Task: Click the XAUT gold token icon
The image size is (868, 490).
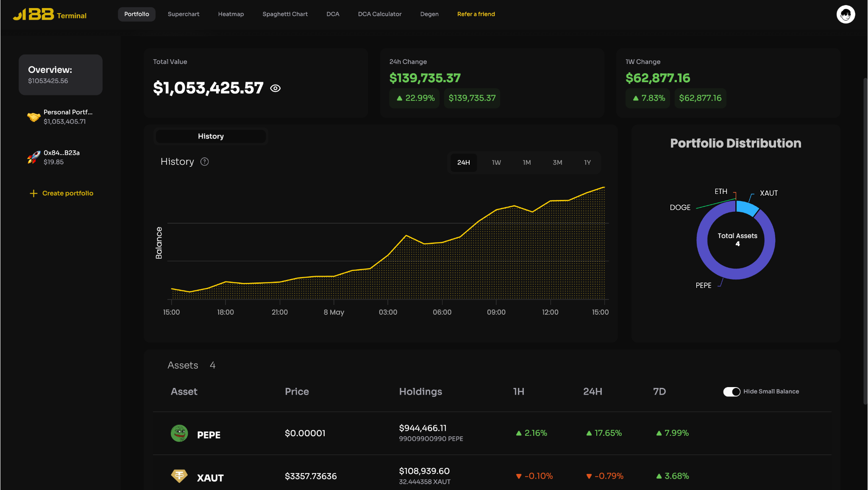Action: coord(179,476)
